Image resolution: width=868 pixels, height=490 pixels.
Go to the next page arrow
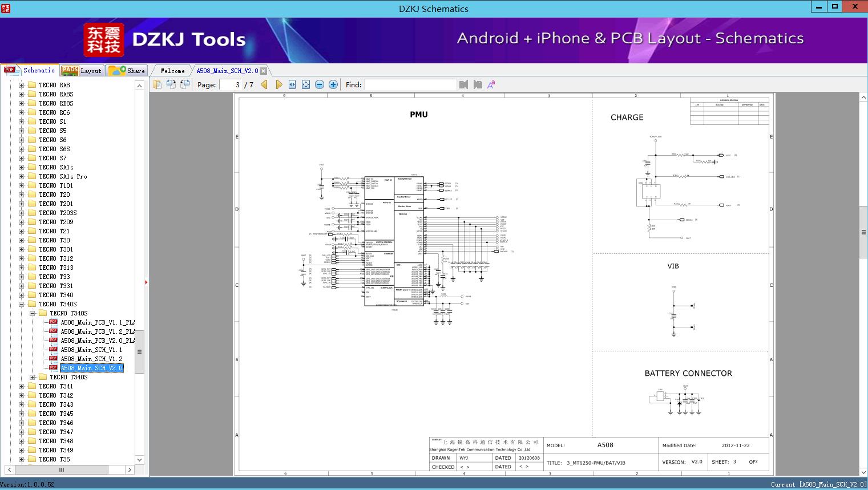(x=278, y=84)
